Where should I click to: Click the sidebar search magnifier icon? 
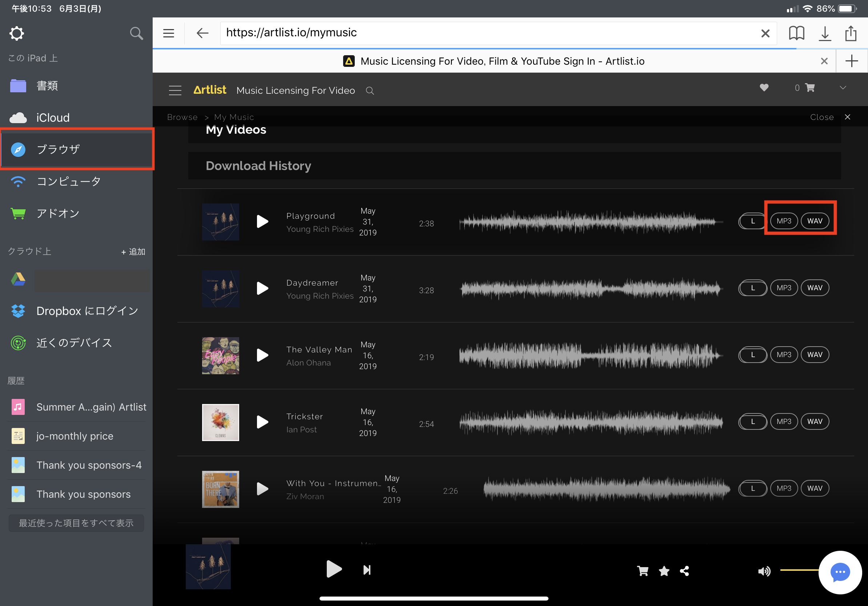pyautogui.click(x=136, y=33)
